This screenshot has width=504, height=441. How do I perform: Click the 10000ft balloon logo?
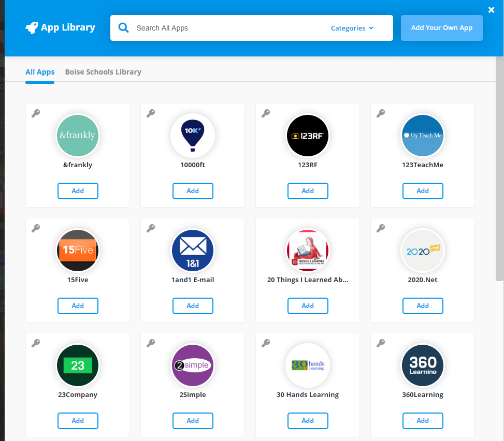coord(193,136)
